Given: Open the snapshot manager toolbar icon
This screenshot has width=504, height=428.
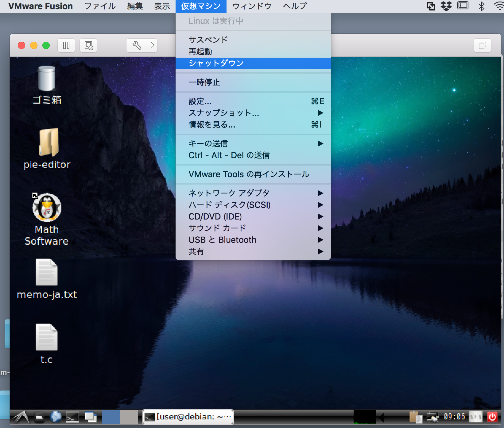Looking at the screenshot, I should click(88, 46).
